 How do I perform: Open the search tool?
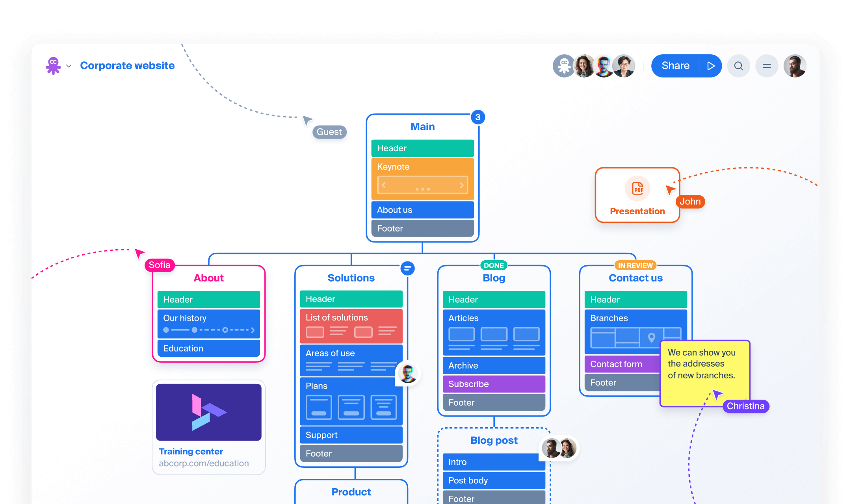click(x=738, y=66)
